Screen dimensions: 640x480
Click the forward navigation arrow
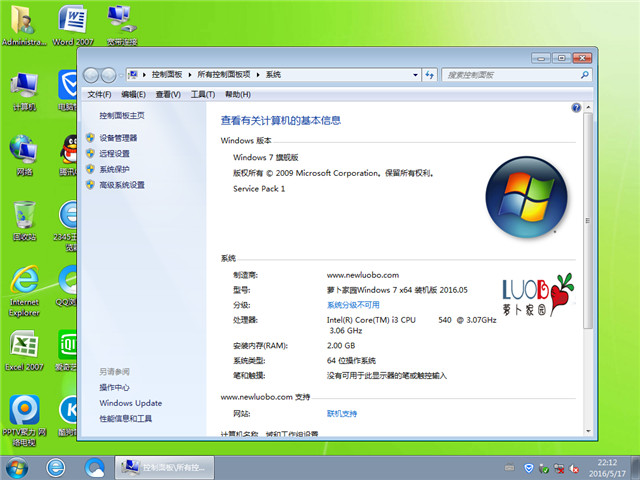(108, 75)
